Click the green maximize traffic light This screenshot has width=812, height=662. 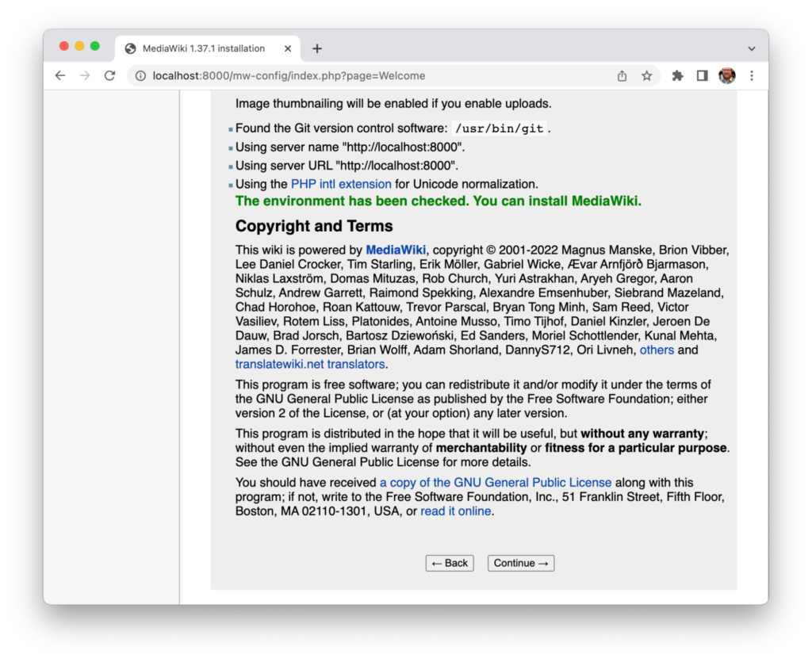[x=95, y=46]
